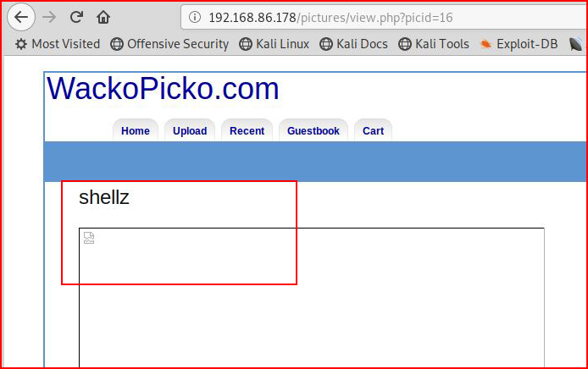Click the partially hidden last bookmark icon
Viewport: 588px width, 369px height.
(x=575, y=44)
